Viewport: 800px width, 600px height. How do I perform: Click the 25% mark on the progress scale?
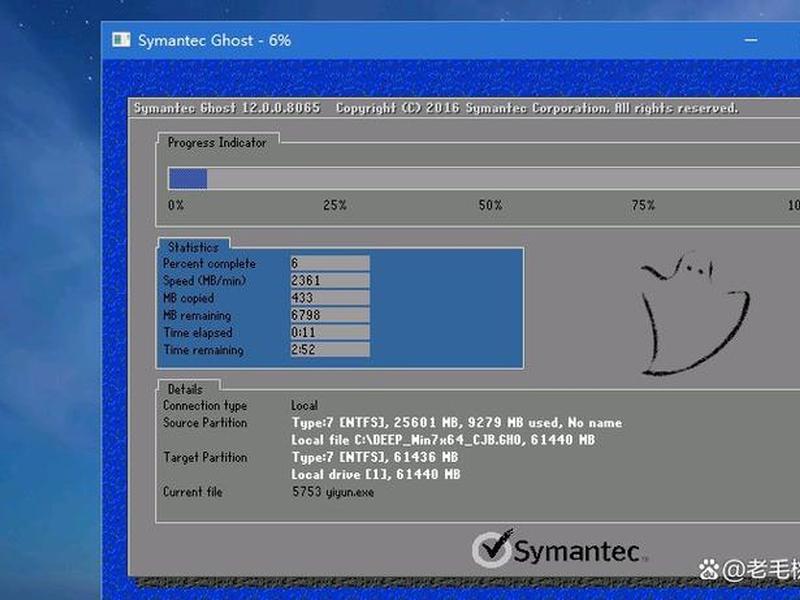coord(335,205)
